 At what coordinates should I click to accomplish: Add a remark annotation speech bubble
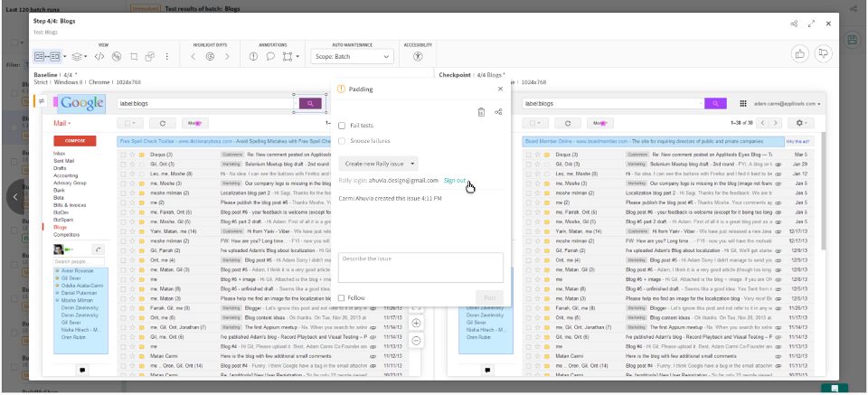coord(269,56)
